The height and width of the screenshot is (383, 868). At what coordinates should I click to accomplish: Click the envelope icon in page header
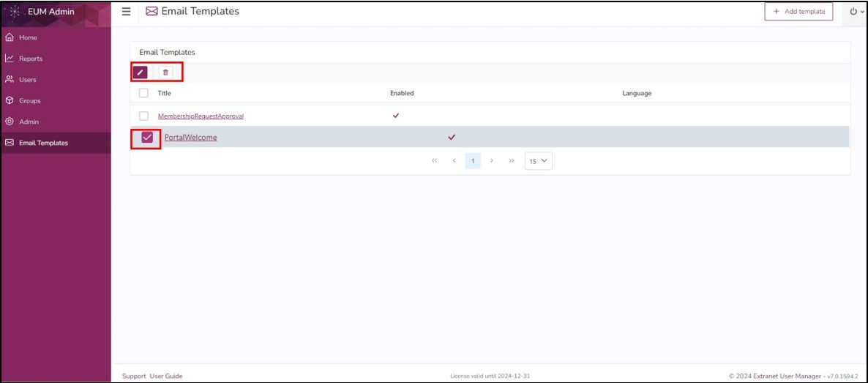[152, 11]
